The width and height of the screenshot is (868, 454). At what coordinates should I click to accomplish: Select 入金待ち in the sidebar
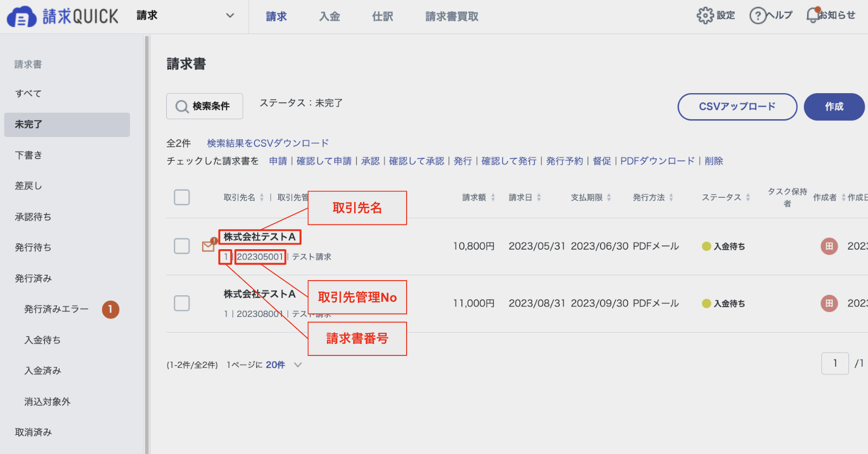(x=42, y=340)
